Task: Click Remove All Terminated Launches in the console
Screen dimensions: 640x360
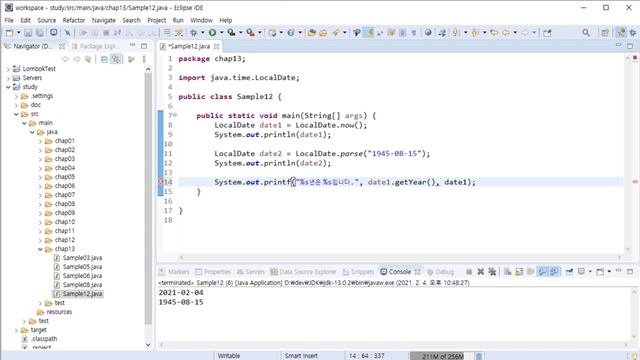Action: pyautogui.click(x=493, y=272)
